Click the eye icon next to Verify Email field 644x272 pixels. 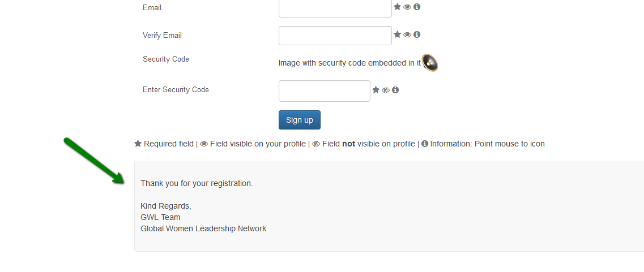coord(407,35)
